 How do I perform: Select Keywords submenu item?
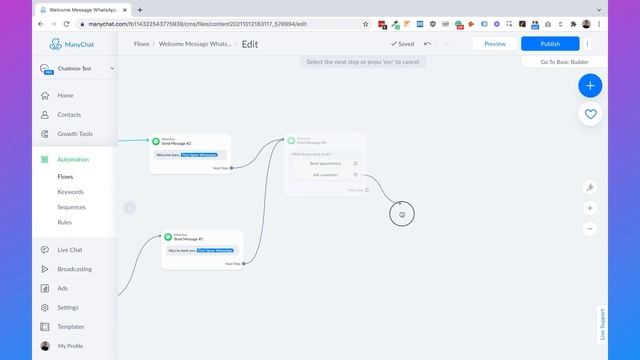[x=71, y=192]
